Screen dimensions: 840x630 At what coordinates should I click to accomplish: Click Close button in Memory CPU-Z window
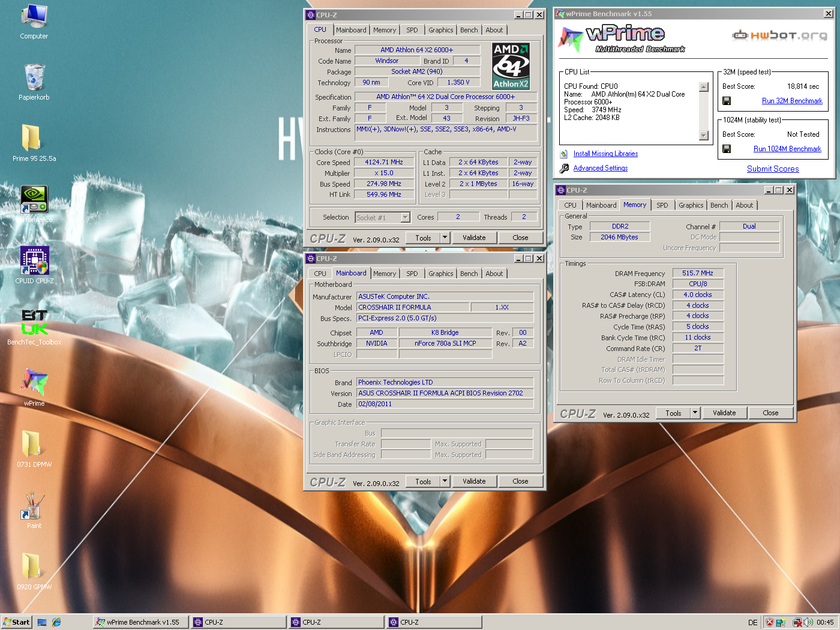point(770,413)
